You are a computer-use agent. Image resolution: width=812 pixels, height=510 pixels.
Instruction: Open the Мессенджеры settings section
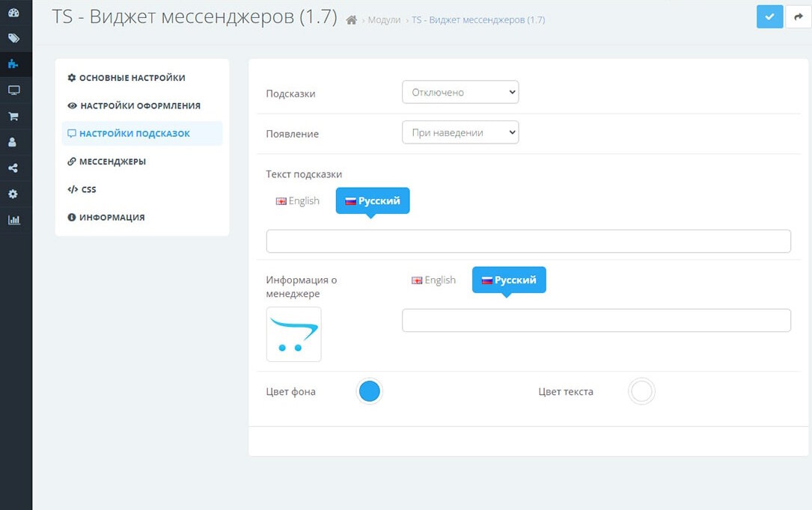point(112,162)
